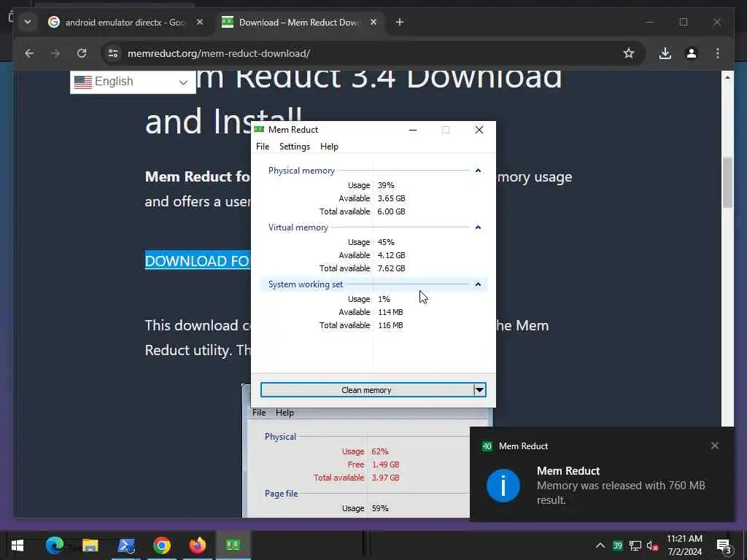Open the Chrome profile icon
The width and height of the screenshot is (747, 560).
point(692,53)
